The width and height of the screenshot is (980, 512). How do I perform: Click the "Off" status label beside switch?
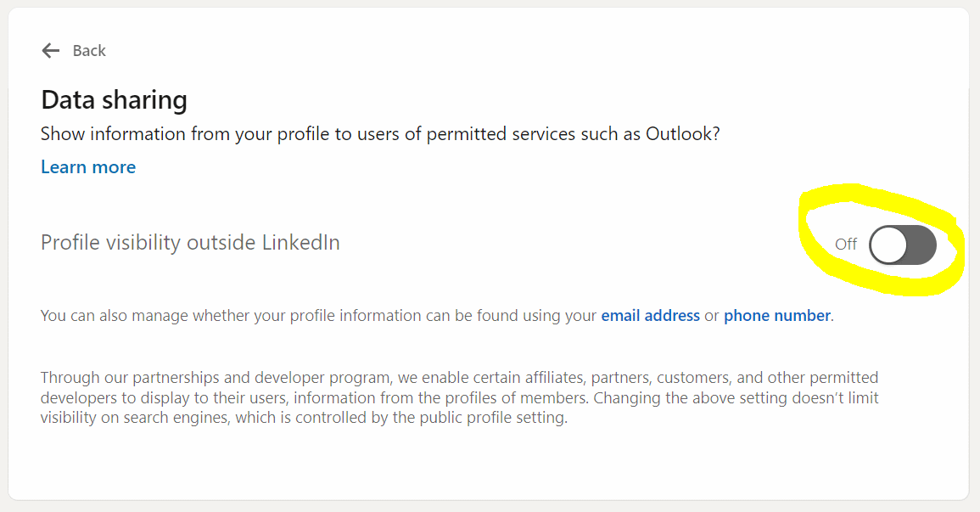[846, 245]
